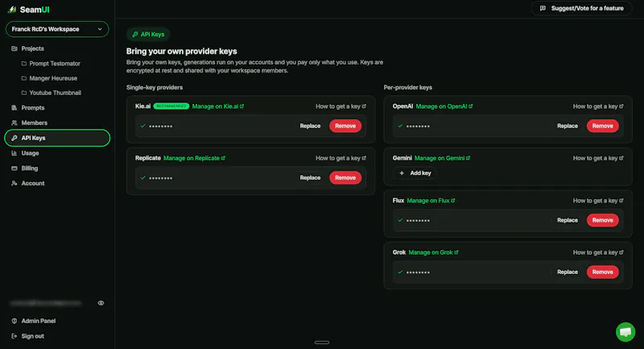Screen dimensions: 644x349
Task: Select the Prompt Testomator project
Action: point(55,64)
